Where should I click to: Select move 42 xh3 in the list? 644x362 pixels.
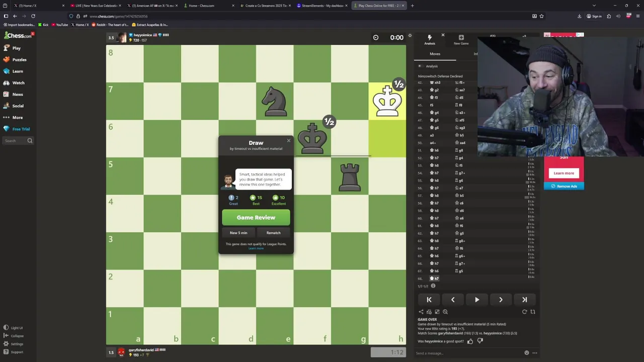[x=435, y=82]
